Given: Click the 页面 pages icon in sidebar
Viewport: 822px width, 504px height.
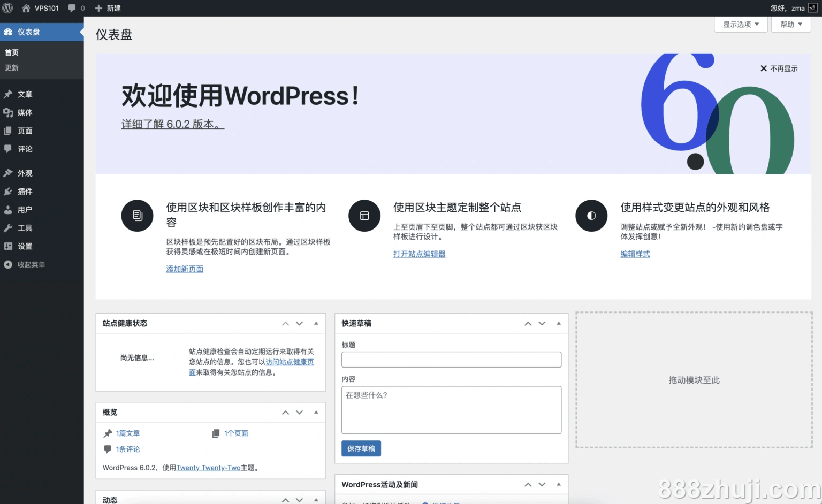Looking at the screenshot, I should pos(8,131).
